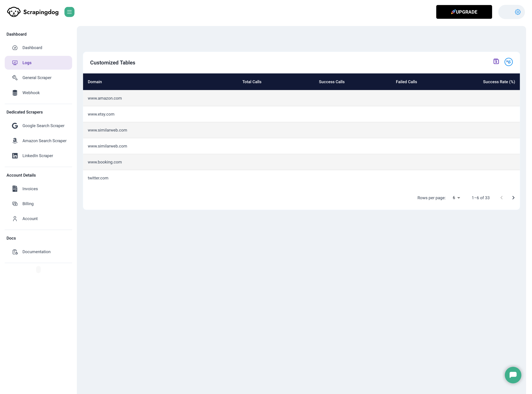
Task: Click the Logs monitor icon
Action: [15, 63]
